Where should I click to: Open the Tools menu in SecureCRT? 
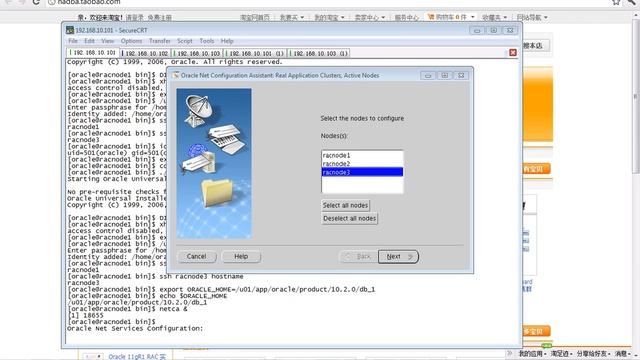(x=207, y=41)
